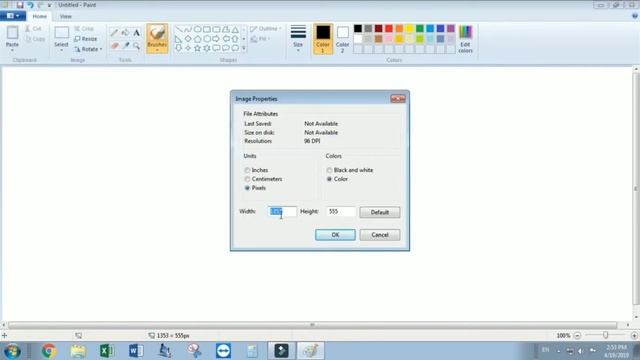The image size is (640, 360).
Task: Select the Color picker eyedropper tool
Action: click(x=125, y=46)
